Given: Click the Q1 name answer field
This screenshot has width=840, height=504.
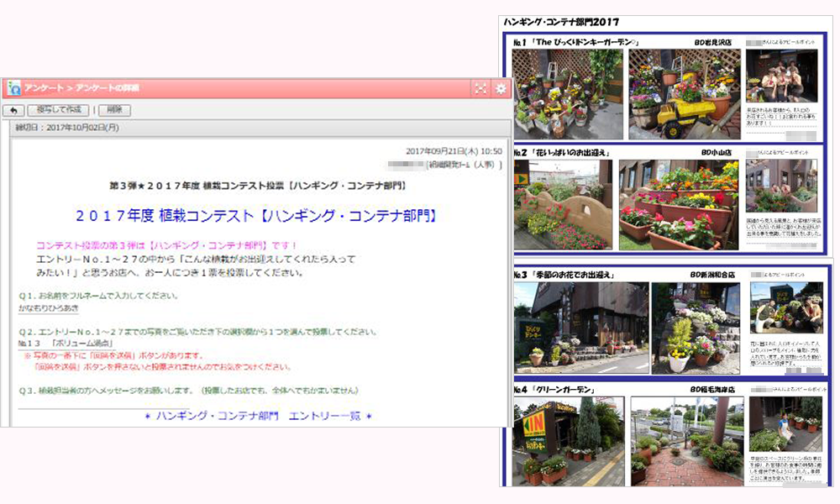Looking at the screenshot, I should (54, 309).
